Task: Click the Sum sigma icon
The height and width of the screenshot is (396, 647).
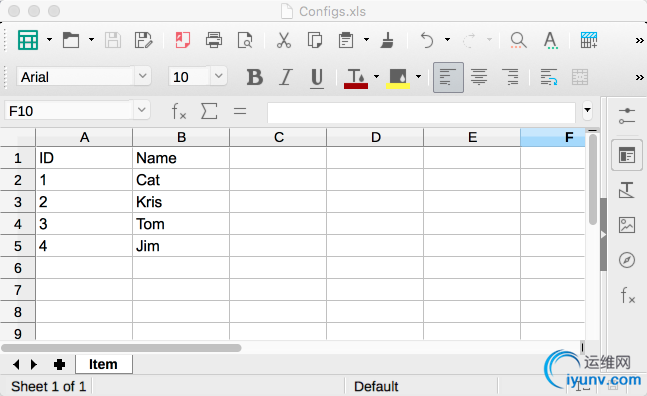Action: [209, 111]
